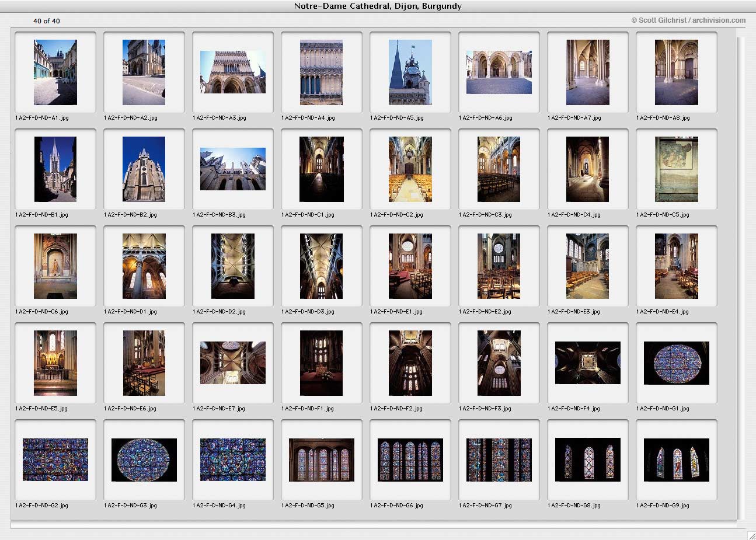Screen dimensions: 756x540
Task: Select thumbnail 1A2-F-D-ND-A8.jpg
Action: coord(677,72)
